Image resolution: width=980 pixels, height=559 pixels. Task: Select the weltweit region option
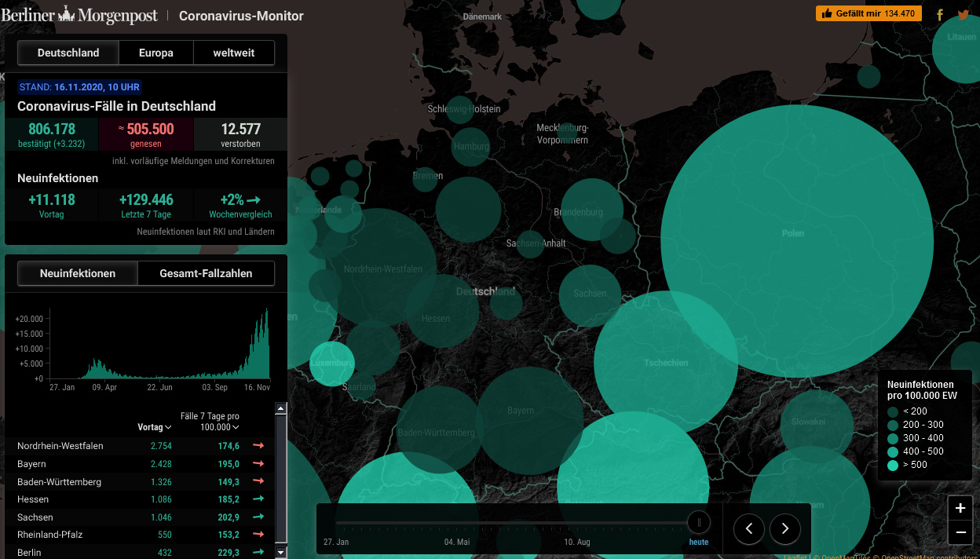coord(234,53)
